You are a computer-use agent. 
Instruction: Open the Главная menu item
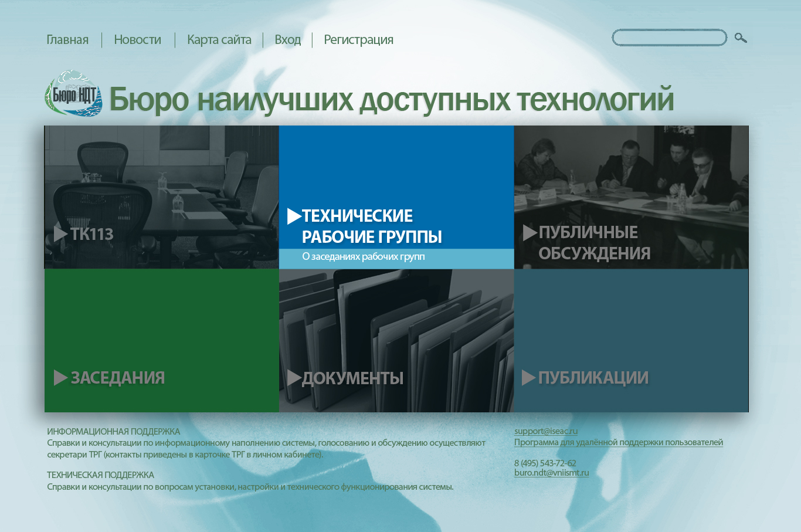[67, 40]
